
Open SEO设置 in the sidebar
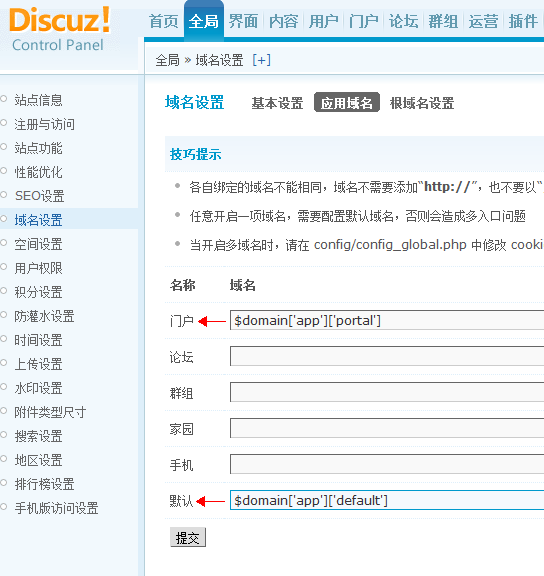coord(40,196)
